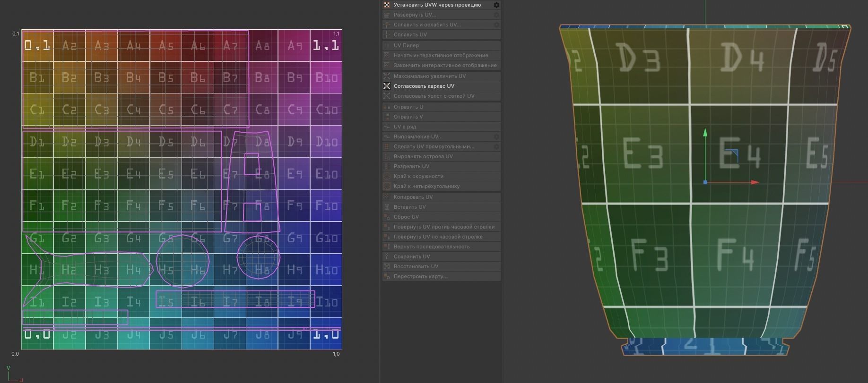The width and height of the screenshot is (868, 383).
Task: Select the Копировать UV menu entry
Action: tap(442, 197)
